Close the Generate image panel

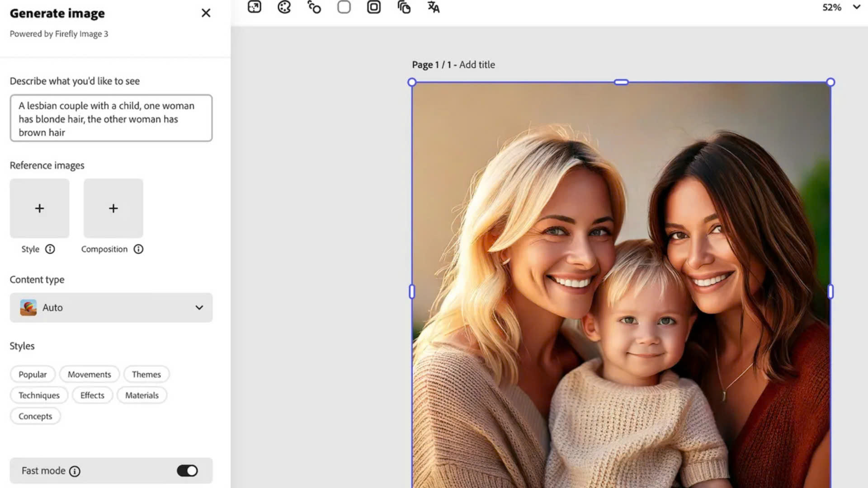206,13
